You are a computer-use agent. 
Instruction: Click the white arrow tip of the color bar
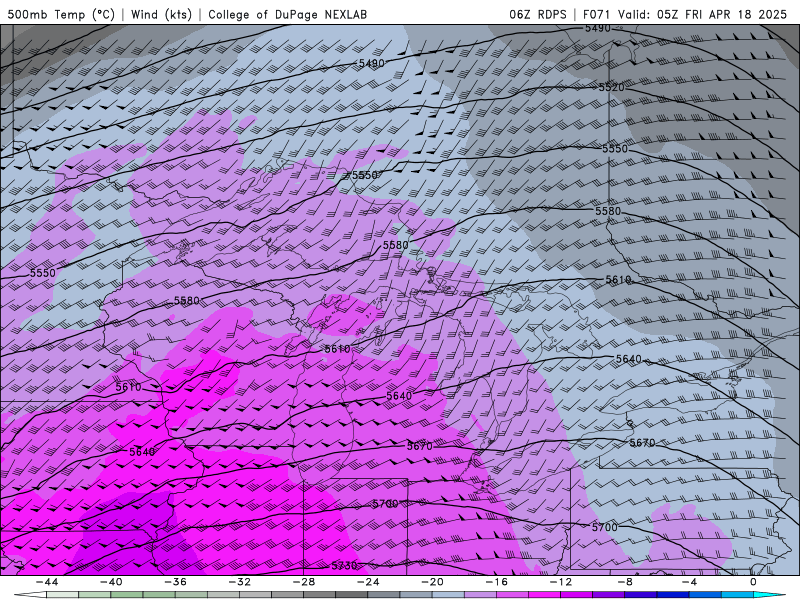30,595
